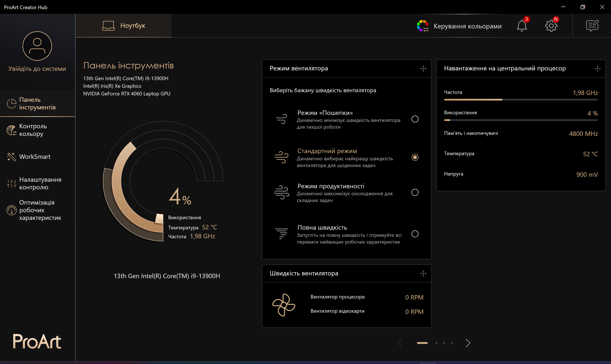Screen dimensions: 611x364
Task: Click the move handle on fan speed panel
Action: (x=423, y=273)
